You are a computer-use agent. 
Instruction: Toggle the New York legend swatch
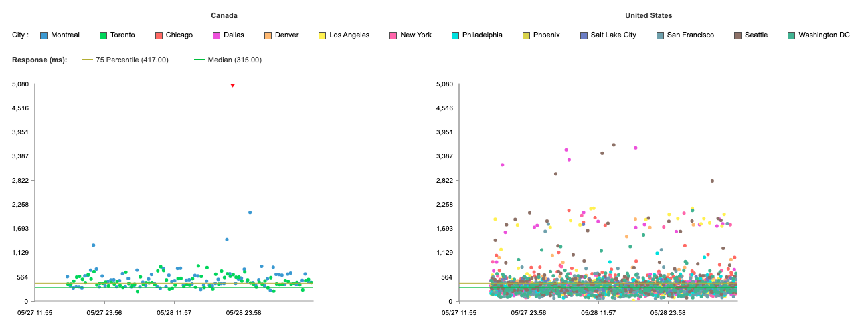coord(393,35)
